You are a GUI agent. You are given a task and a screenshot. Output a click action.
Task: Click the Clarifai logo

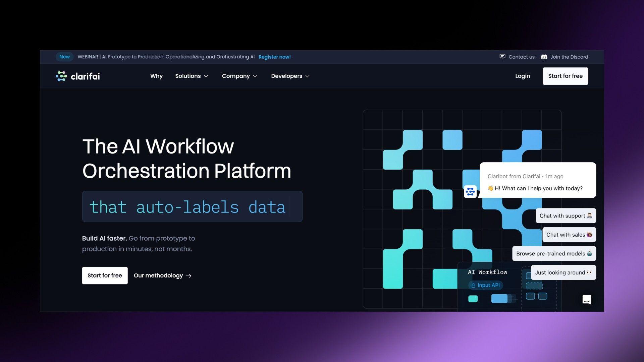[x=78, y=76]
